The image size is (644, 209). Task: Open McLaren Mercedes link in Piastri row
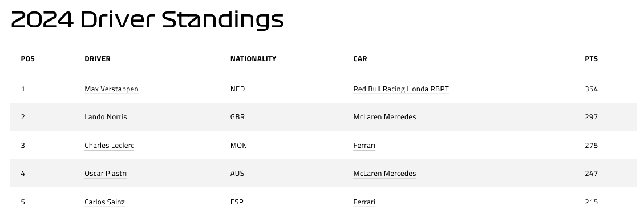pyautogui.click(x=384, y=174)
